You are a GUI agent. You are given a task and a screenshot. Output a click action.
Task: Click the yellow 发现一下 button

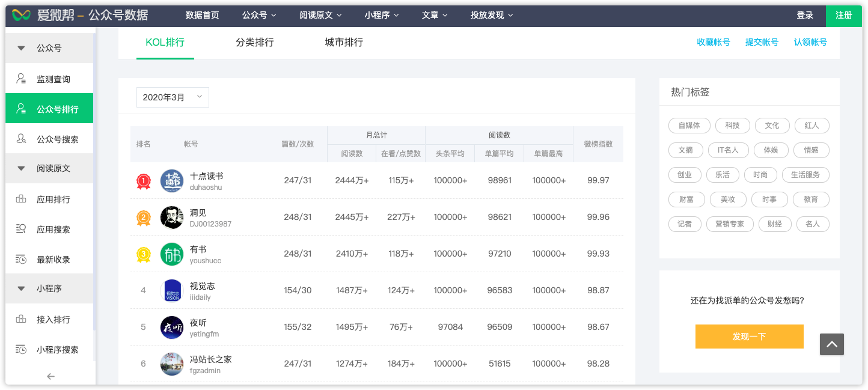coord(749,337)
